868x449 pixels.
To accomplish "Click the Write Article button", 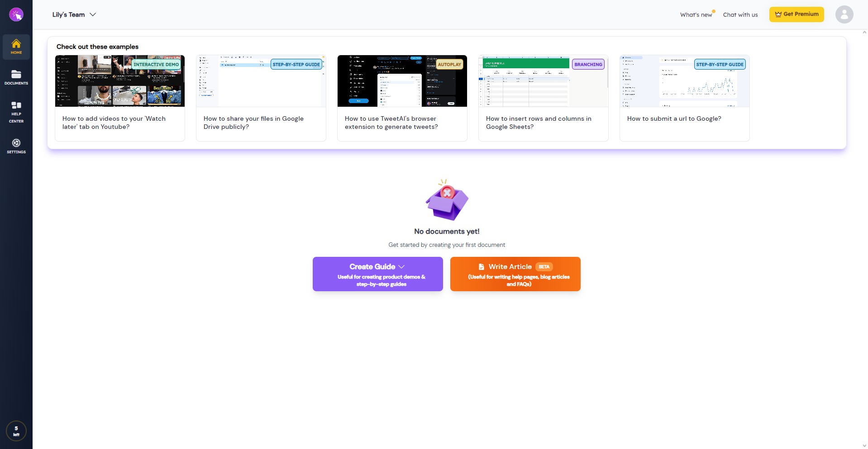I will click(515, 274).
